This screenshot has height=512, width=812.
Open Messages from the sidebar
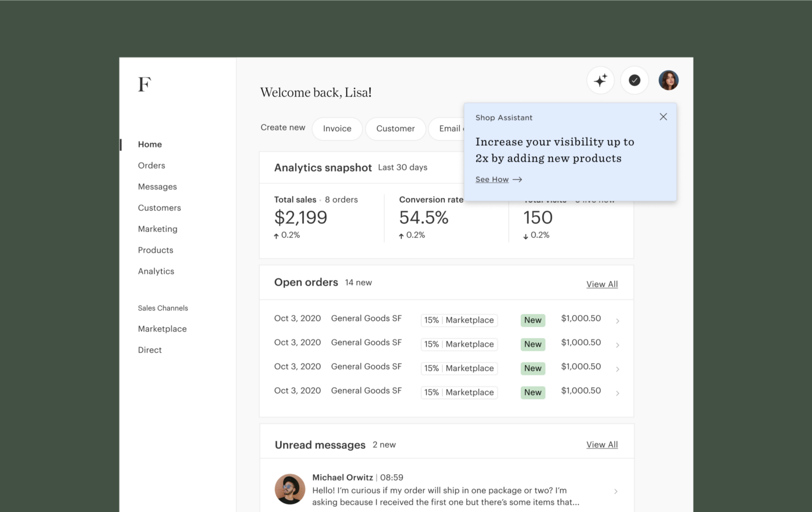157,186
